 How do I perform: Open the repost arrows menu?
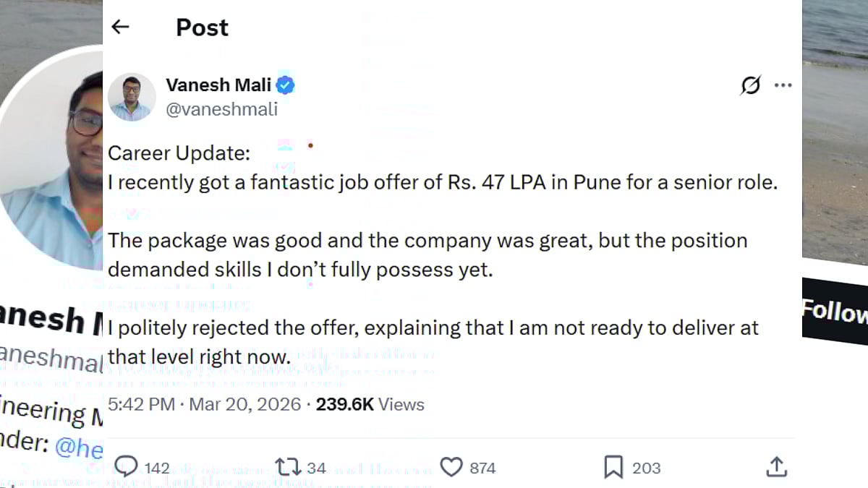(x=287, y=467)
